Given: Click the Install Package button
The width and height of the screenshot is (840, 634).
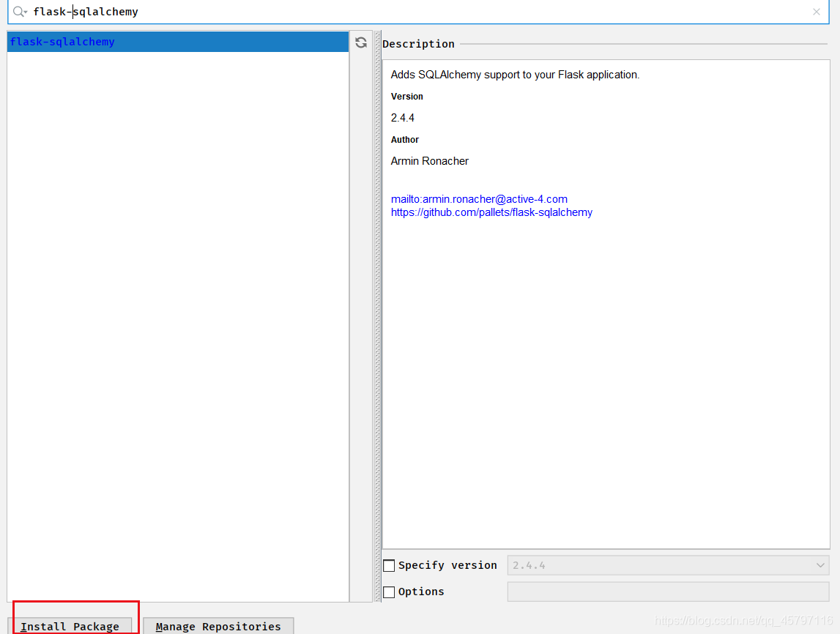Looking at the screenshot, I should point(70,627).
